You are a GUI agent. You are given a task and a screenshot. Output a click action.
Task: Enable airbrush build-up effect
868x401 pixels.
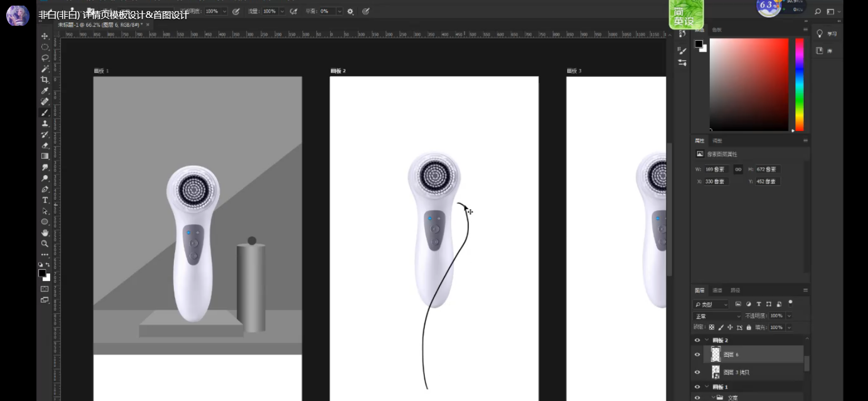(293, 11)
